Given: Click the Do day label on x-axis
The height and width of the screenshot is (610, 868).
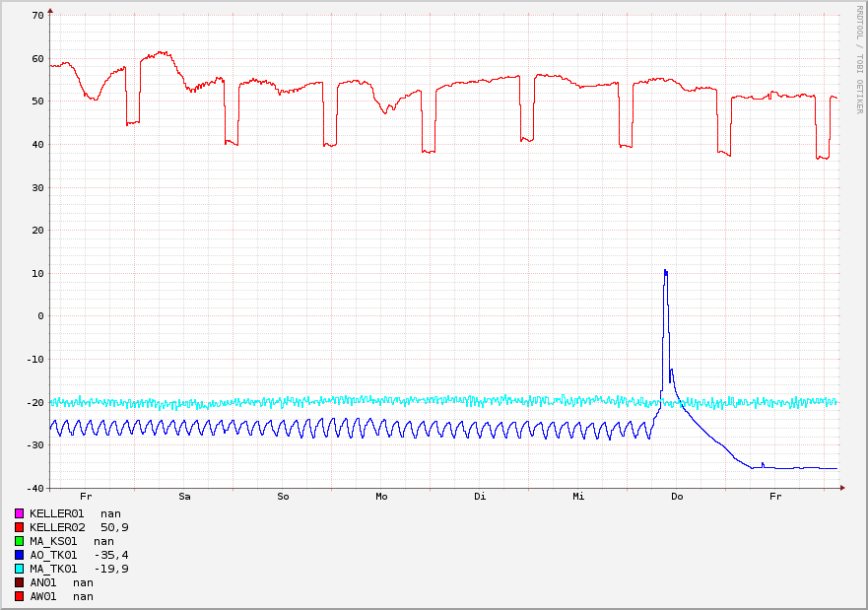Looking at the screenshot, I should click(x=677, y=497).
